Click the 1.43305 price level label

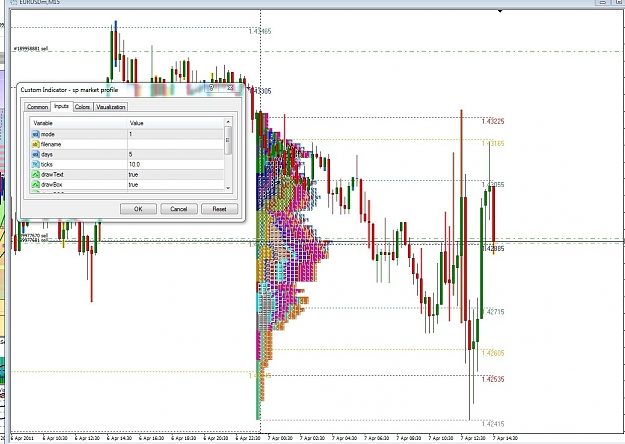(261, 91)
